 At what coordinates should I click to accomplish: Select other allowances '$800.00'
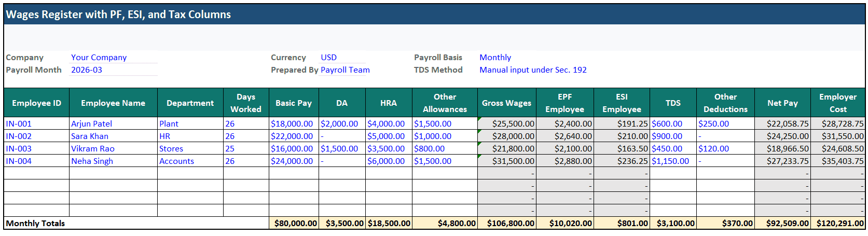(x=445, y=148)
